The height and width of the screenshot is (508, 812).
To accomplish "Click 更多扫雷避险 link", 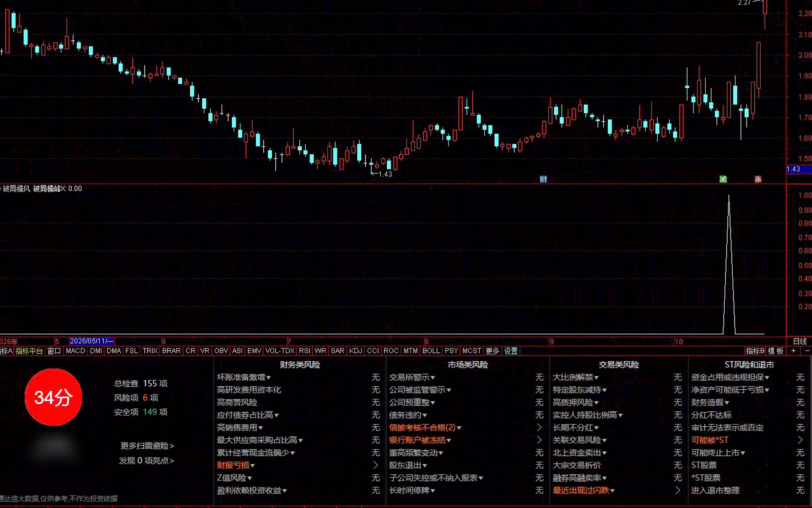I will pyautogui.click(x=147, y=446).
